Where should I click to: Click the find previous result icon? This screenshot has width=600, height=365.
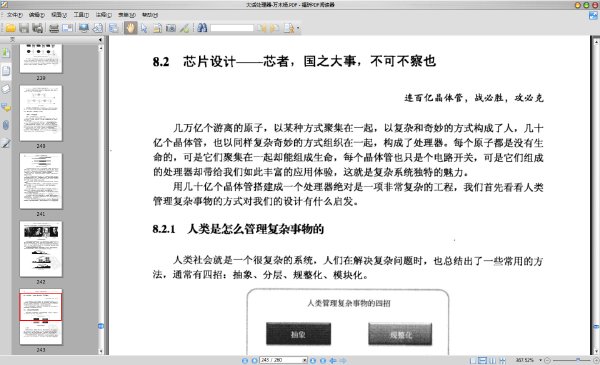tap(261, 28)
